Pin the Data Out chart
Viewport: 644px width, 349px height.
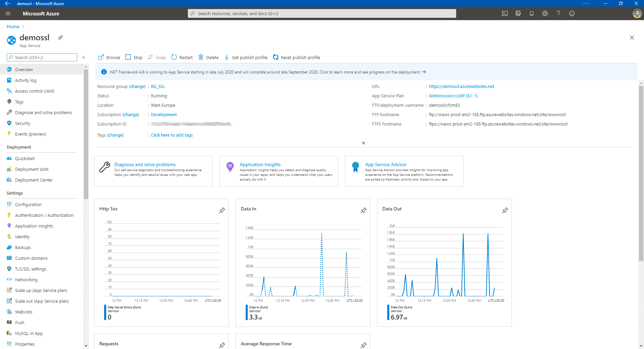point(505,210)
